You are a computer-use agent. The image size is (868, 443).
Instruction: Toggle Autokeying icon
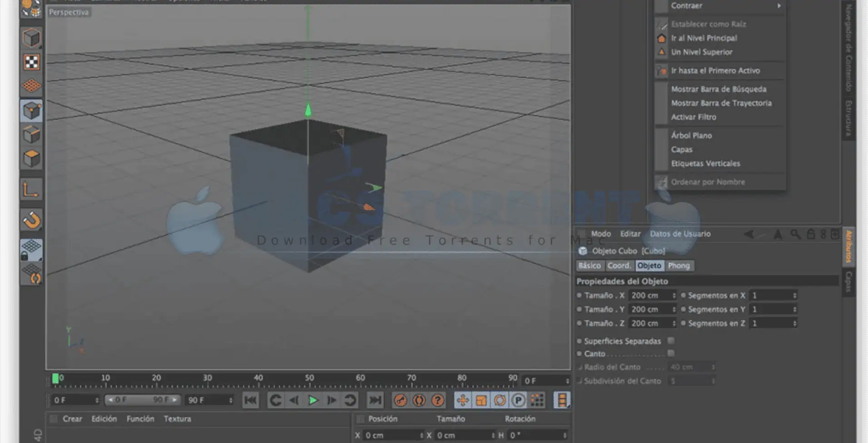[419, 400]
